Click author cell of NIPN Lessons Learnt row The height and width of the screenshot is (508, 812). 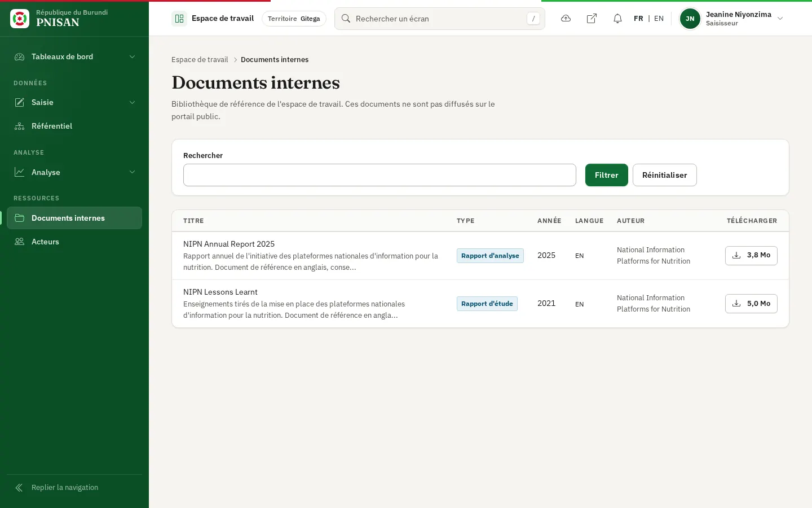[x=654, y=304]
